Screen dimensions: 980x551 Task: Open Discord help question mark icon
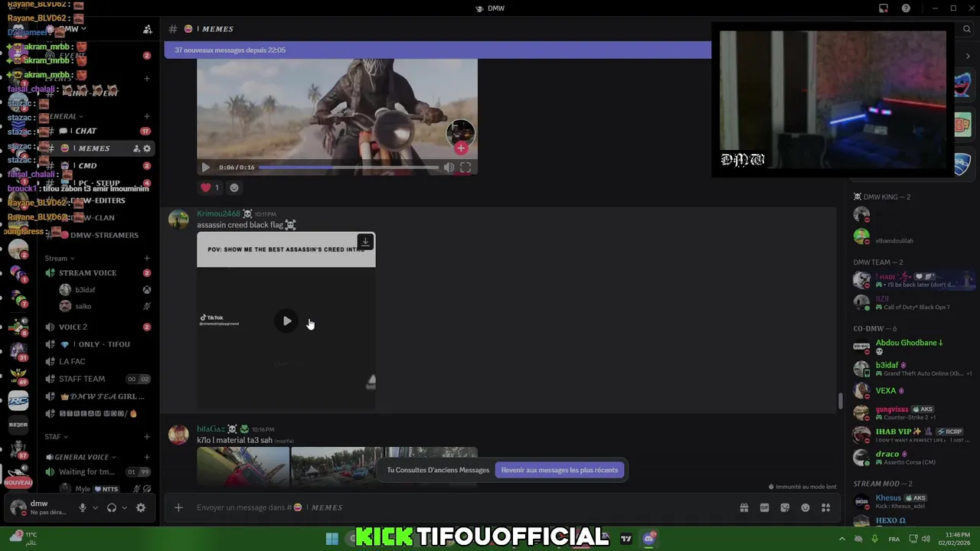[x=906, y=8]
